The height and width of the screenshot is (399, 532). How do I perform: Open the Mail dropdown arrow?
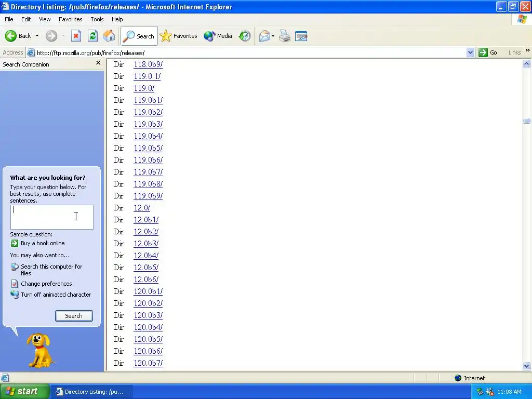click(x=273, y=36)
